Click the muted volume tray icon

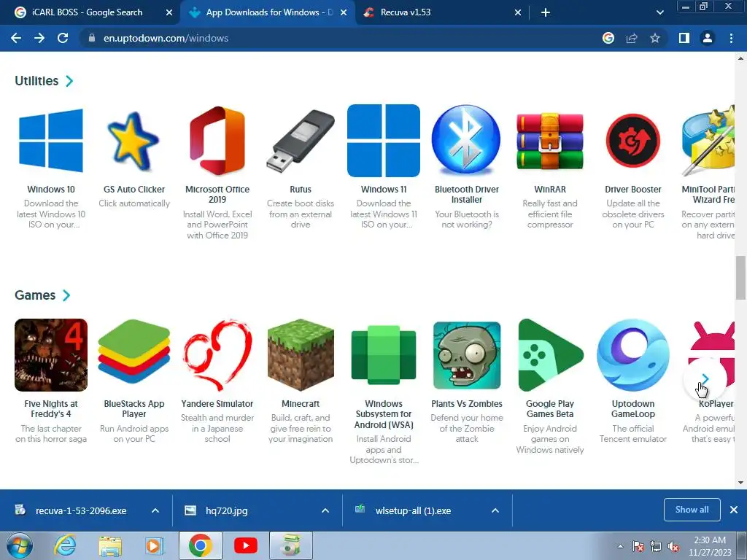click(x=673, y=546)
